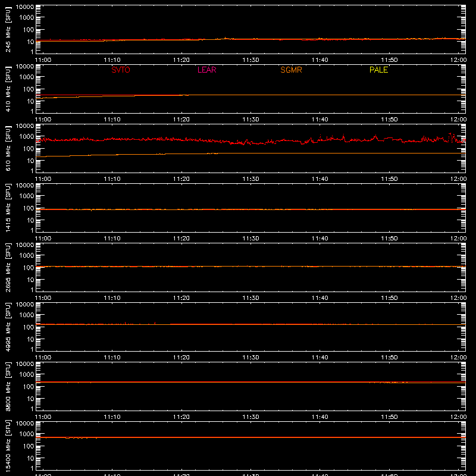The image size is (476, 476).
Task: Click 11:10 time label below 1415 MHz panel
Action: 112,239
